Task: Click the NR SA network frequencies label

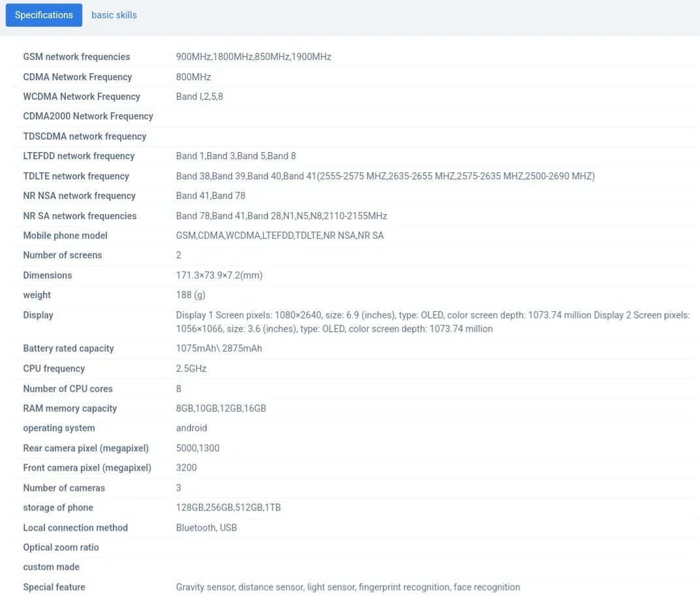Action: pyautogui.click(x=80, y=216)
